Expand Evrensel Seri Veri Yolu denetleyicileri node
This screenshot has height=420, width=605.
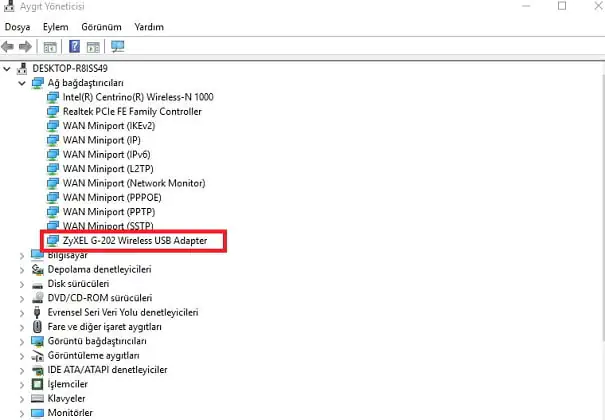[22, 313]
